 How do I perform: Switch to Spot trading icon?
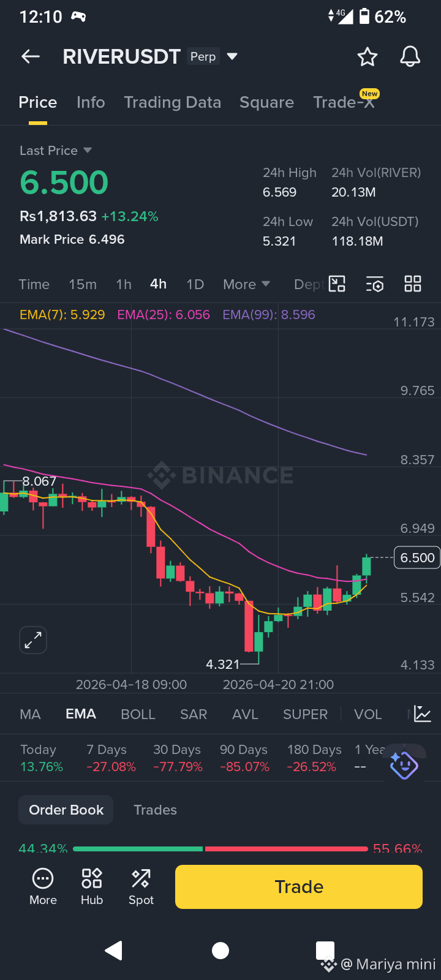pos(141,887)
